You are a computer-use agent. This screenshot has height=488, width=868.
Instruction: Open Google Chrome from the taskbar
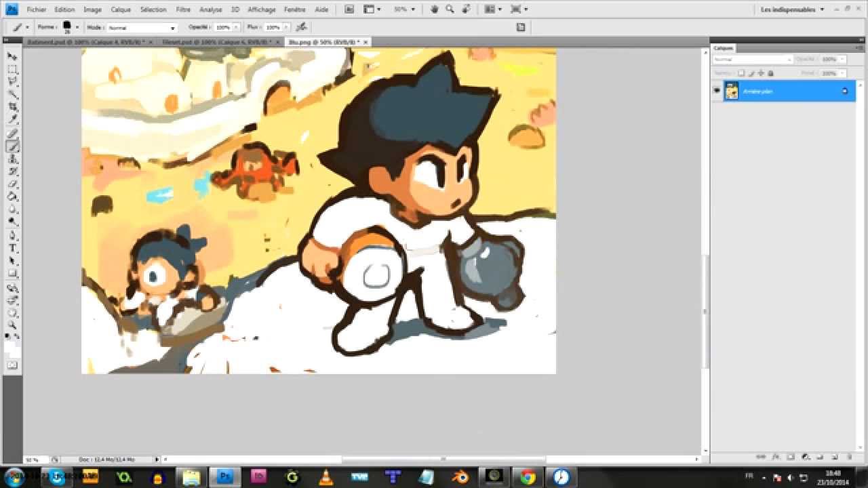click(x=528, y=477)
